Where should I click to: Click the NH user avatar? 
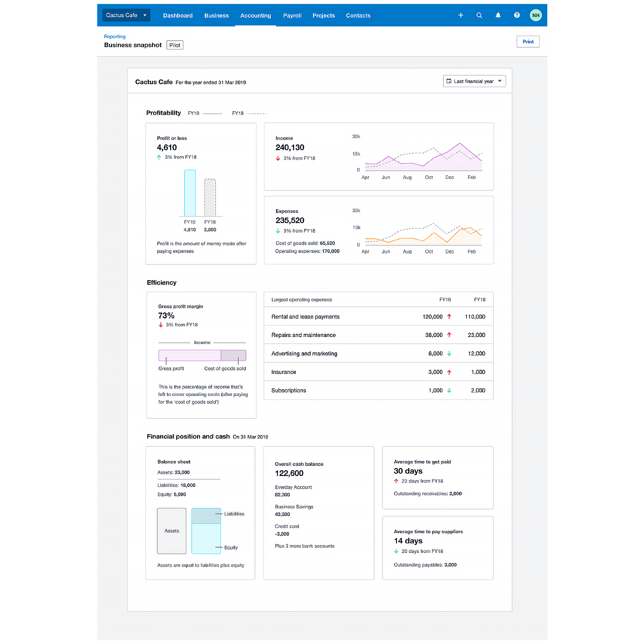pos(535,15)
